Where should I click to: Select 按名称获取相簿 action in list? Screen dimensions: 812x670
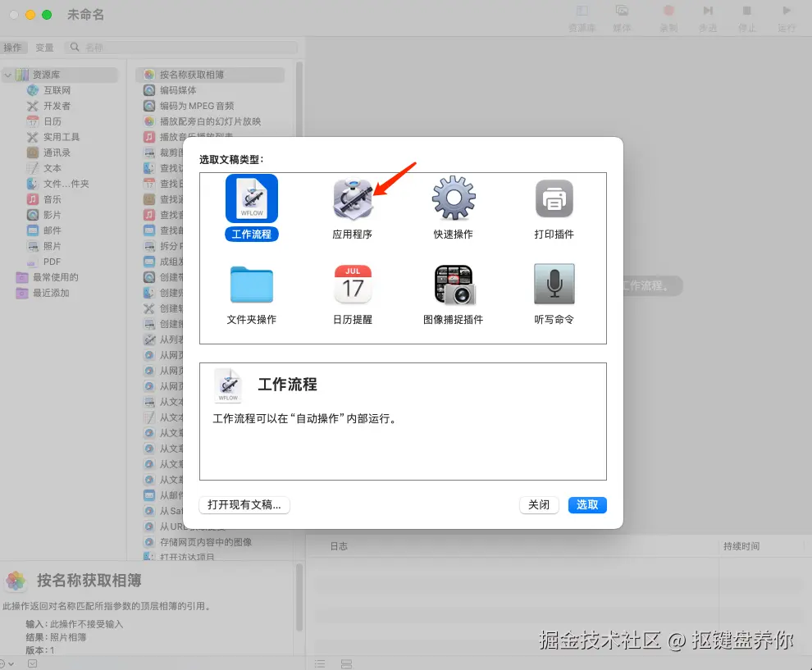210,75
